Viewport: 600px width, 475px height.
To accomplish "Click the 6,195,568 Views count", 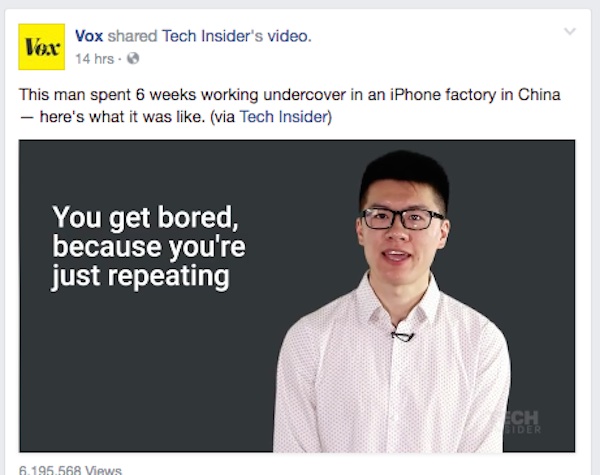I will click(x=70, y=470).
